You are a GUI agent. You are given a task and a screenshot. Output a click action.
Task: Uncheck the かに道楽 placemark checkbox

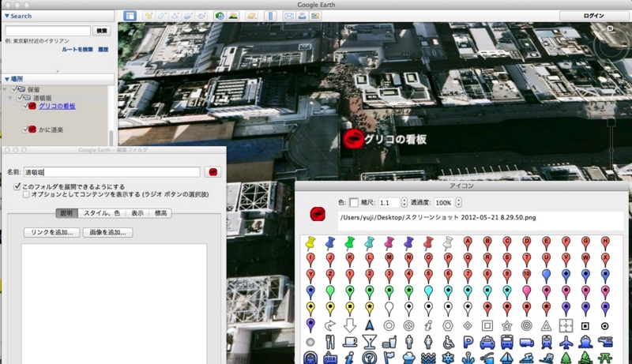pyautogui.click(x=26, y=129)
